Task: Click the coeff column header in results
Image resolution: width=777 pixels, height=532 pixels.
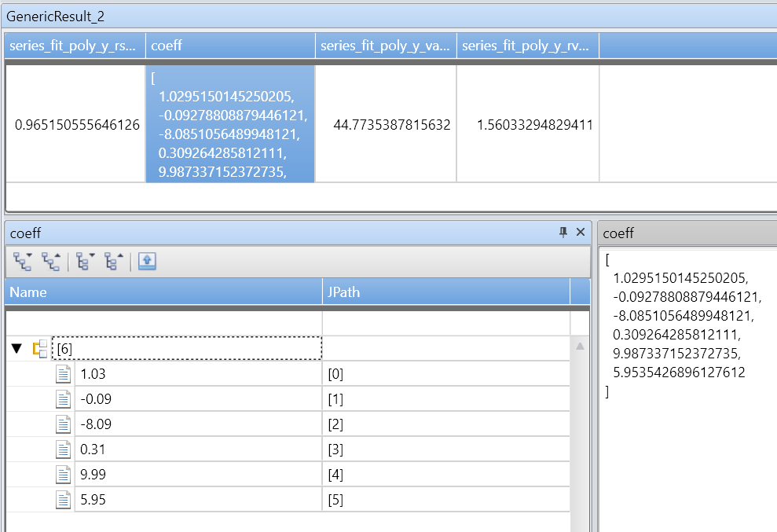Action: (230, 46)
